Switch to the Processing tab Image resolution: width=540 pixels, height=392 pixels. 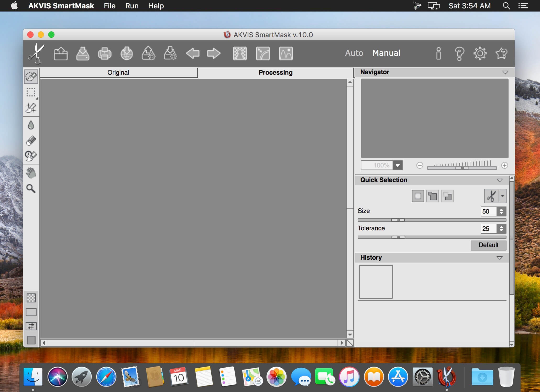275,73
